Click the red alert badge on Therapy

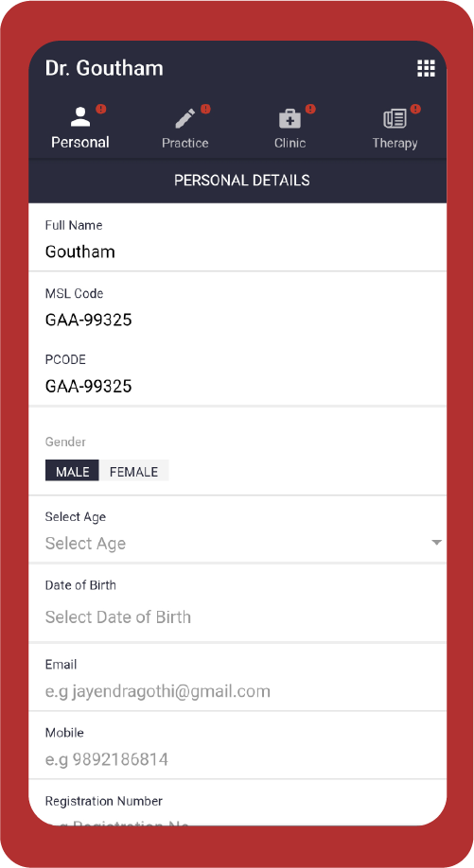415,109
